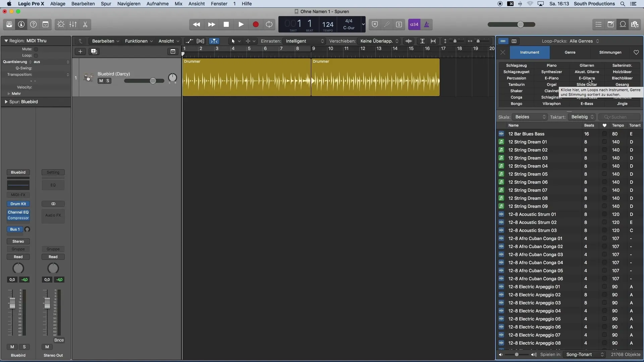Click the Drum Kit instrument slot
This screenshot has width=644, height=362.
[18, 204]
